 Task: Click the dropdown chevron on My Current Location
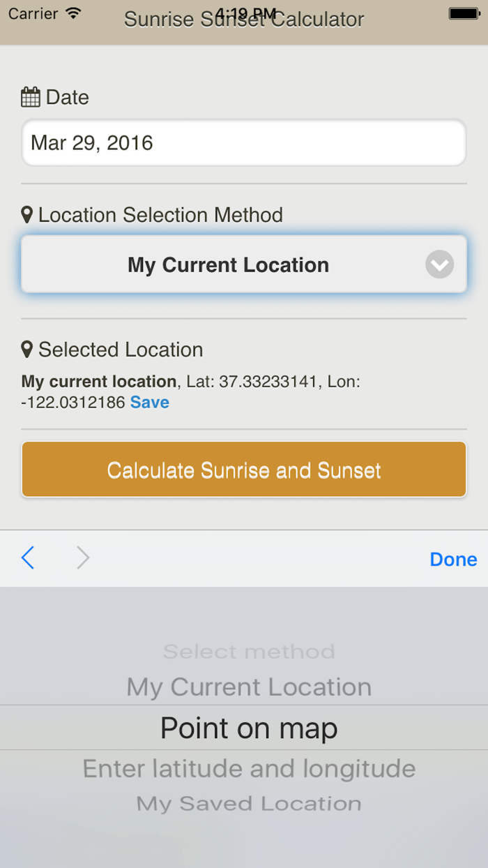439,264
